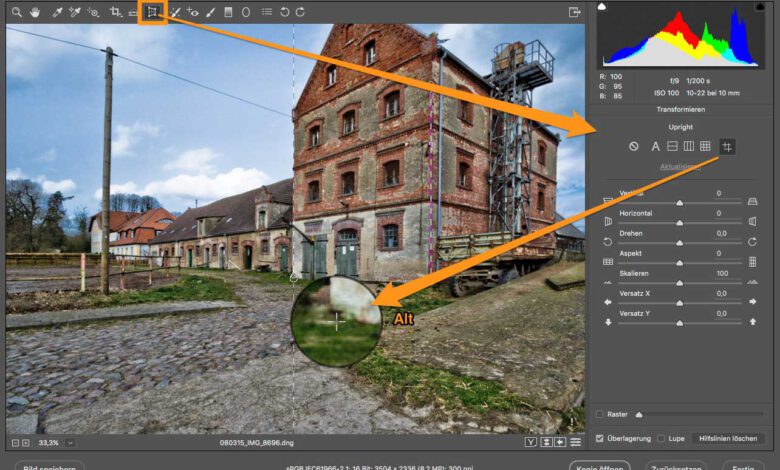The image size is (780, 470).
Task: Toggle shadow clipping warning in histogram
Action: 602,6
